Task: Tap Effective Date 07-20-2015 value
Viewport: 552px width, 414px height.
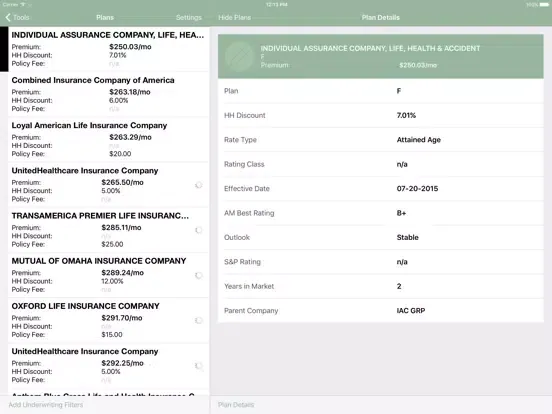Action: click(x=417, y=189)
